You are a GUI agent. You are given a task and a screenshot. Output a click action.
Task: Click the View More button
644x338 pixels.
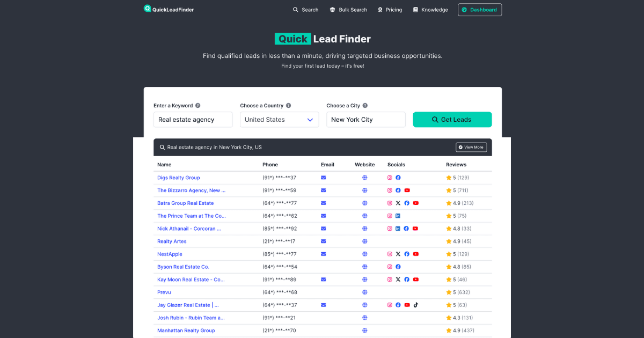tap(471, 147)
